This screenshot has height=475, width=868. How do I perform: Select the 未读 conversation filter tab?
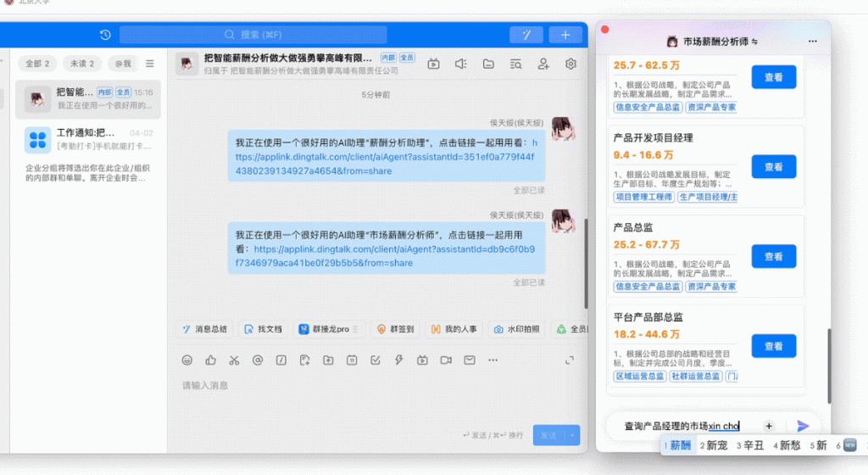click(x=82, y=64)
